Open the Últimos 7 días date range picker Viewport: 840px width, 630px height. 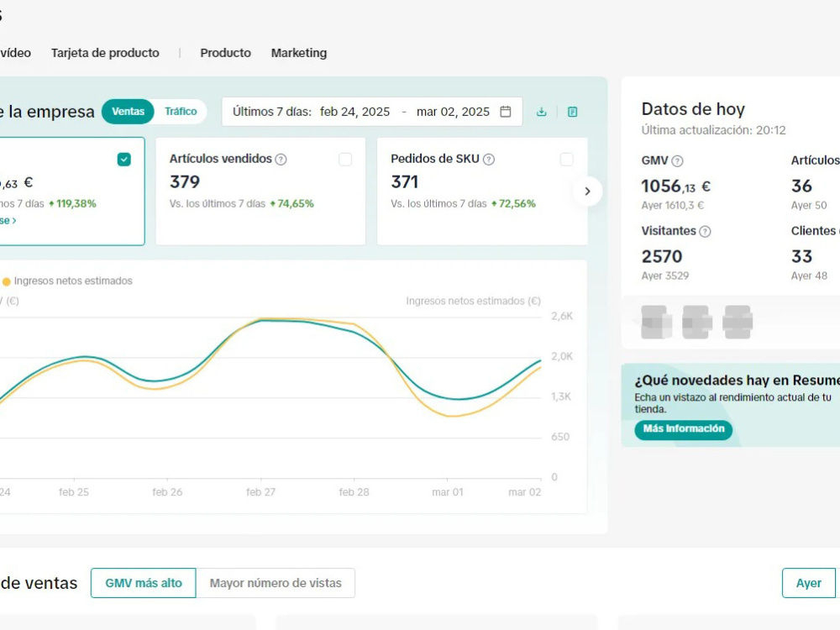click(x=372, y=112)
